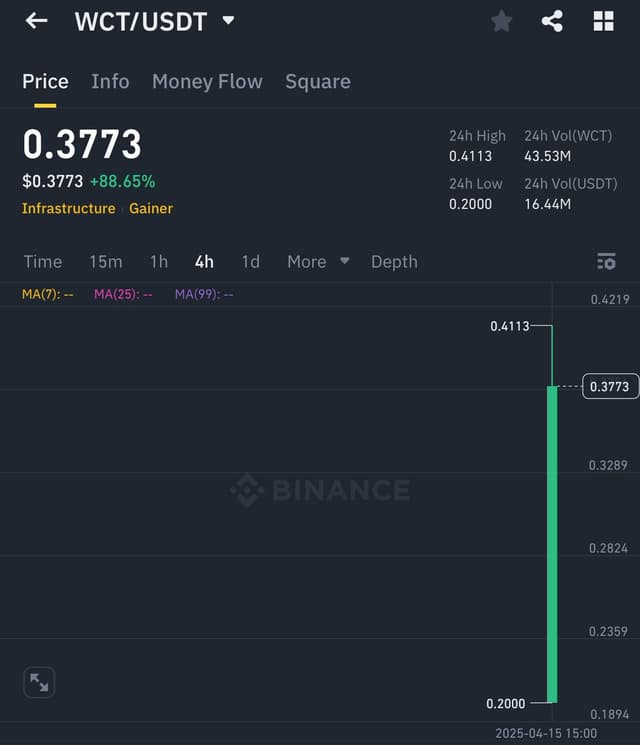The height and width of the screenshot is (745, 640).
Task: Switch to the Price tab
Action: coord(45,82)
